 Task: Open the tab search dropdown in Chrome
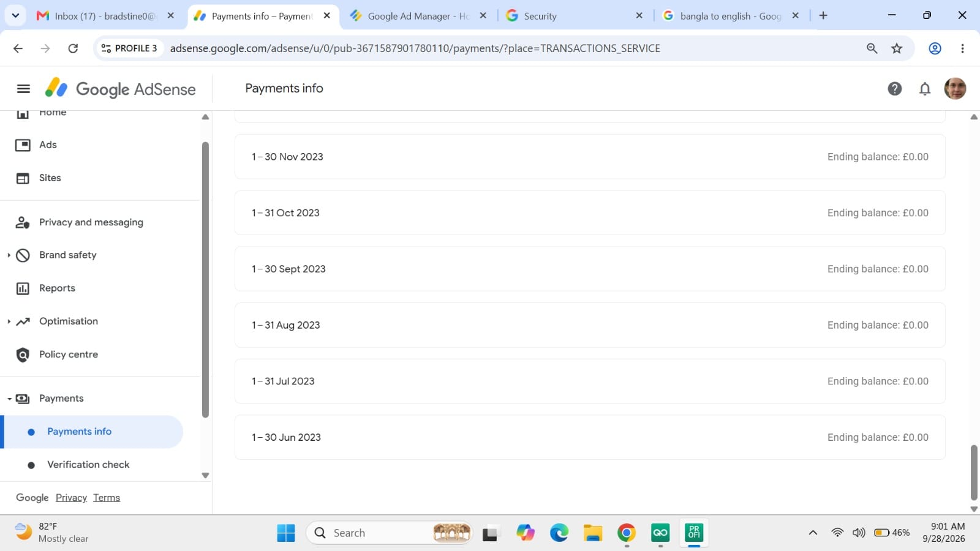15,15
